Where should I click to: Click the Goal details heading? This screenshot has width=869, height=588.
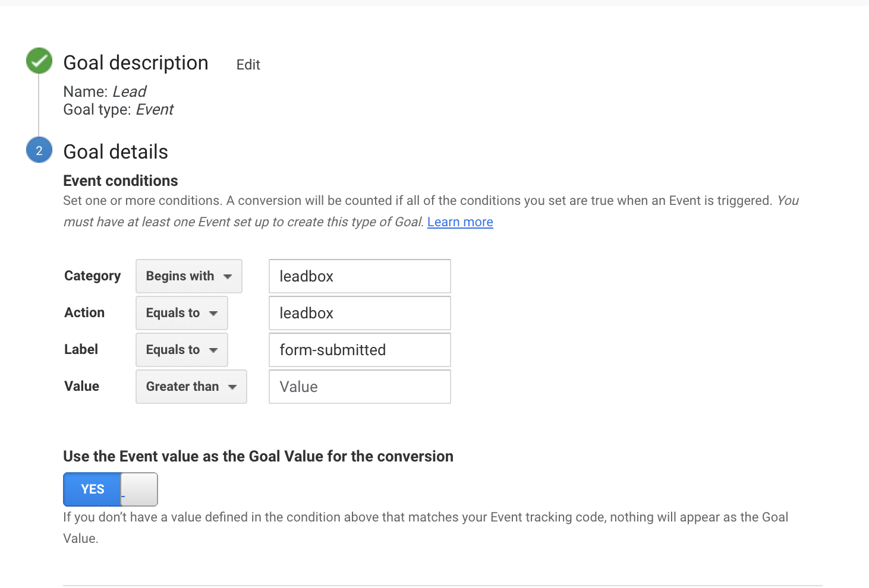116,152
